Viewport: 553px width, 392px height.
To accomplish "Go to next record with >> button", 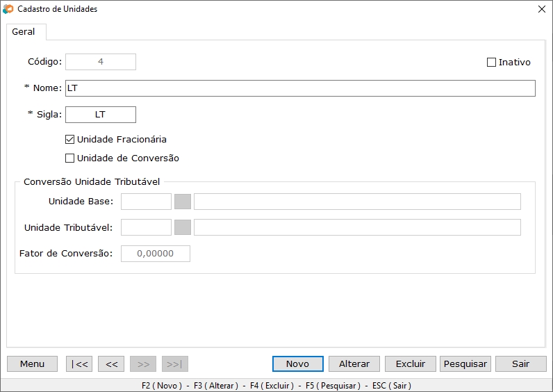I will point(143,364).
